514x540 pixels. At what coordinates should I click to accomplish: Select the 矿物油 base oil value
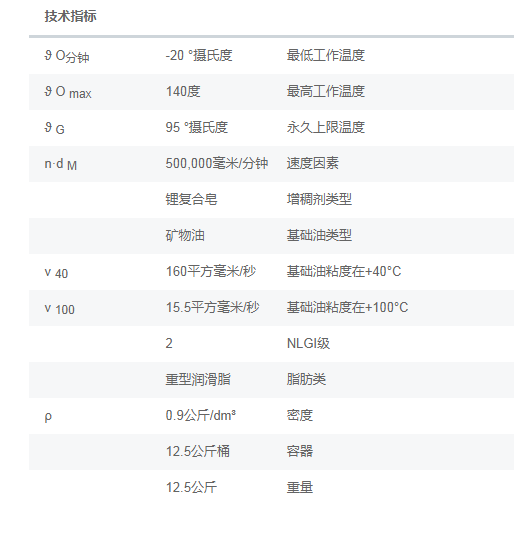click(x=185, y=236)
